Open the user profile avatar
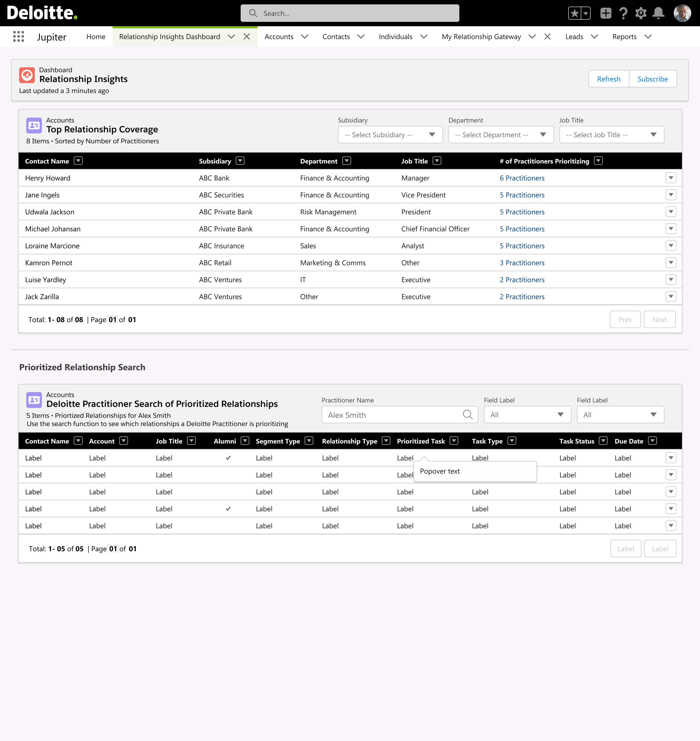The height and width of the screenshot is (741, 700). (682, 13)
